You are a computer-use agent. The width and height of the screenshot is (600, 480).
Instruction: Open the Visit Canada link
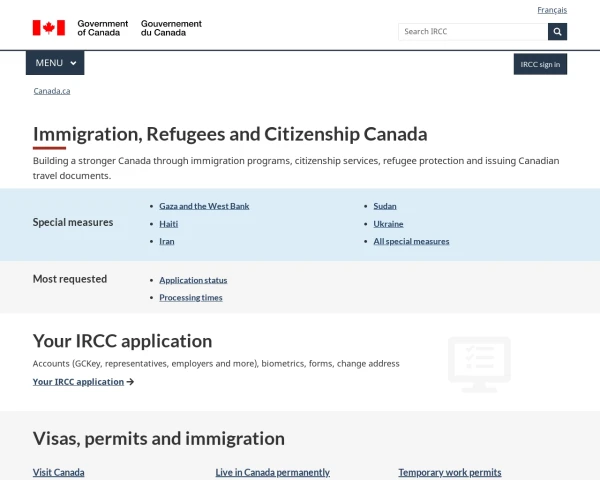(58, 472)
